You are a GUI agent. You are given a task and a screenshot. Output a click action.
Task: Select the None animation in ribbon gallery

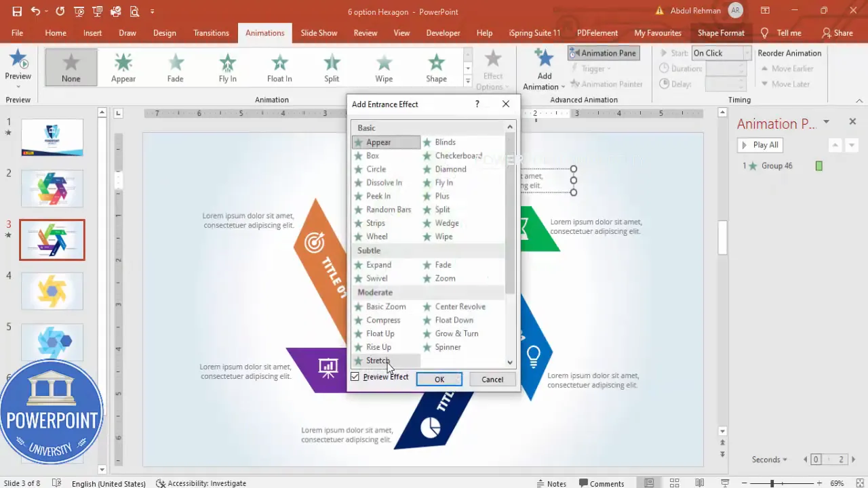pyautogui.click(x=71, y=68)
